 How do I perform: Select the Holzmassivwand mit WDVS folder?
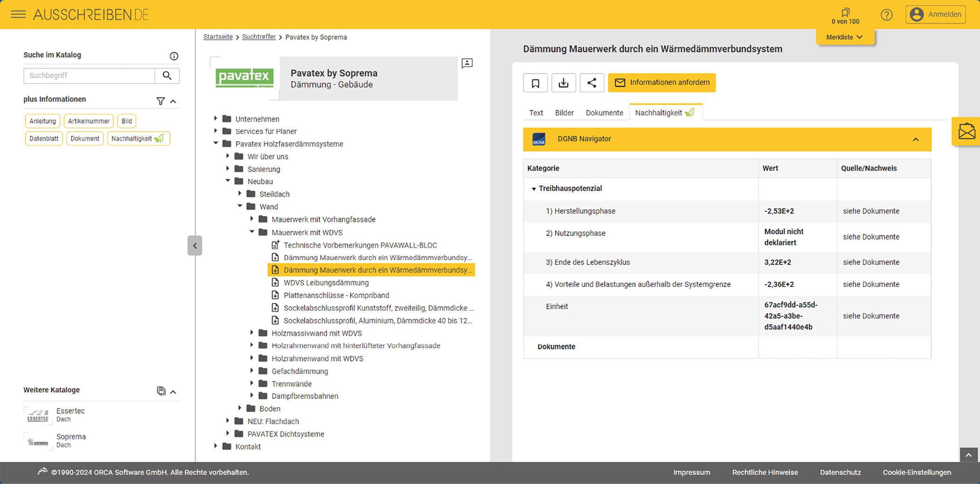point(317,333)
